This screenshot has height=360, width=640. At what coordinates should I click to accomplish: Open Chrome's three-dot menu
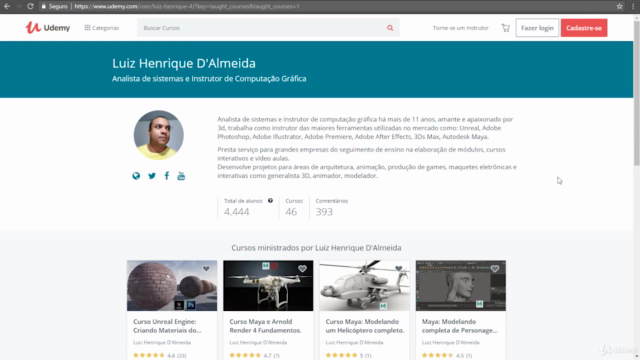click(x=633, y=6)
